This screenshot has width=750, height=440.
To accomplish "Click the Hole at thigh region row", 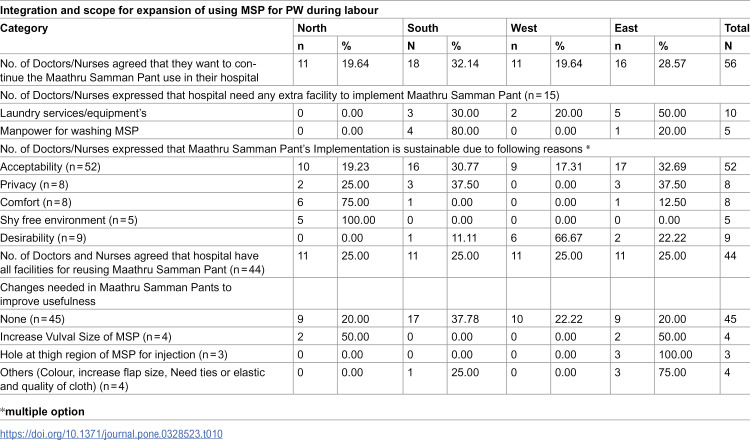I will pyautogui.click(x=375, y=354).
